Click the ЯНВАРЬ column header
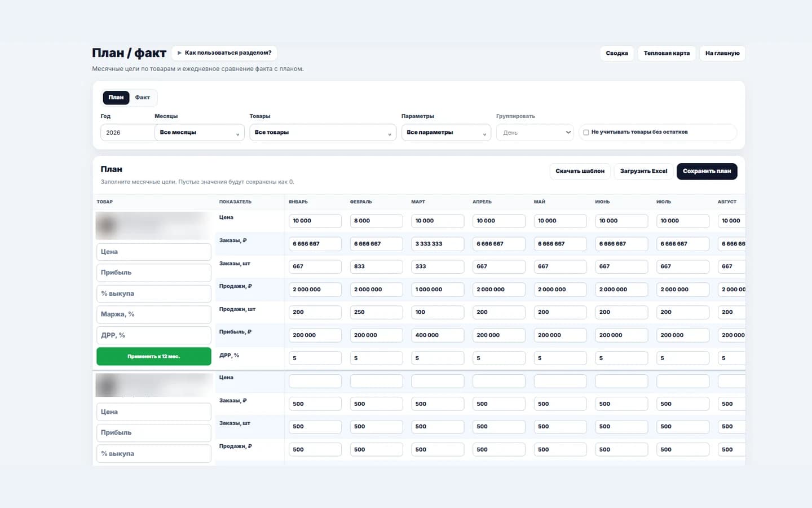Image resolution: width=812 pixels, height=508 pixels. click(298, 202)
